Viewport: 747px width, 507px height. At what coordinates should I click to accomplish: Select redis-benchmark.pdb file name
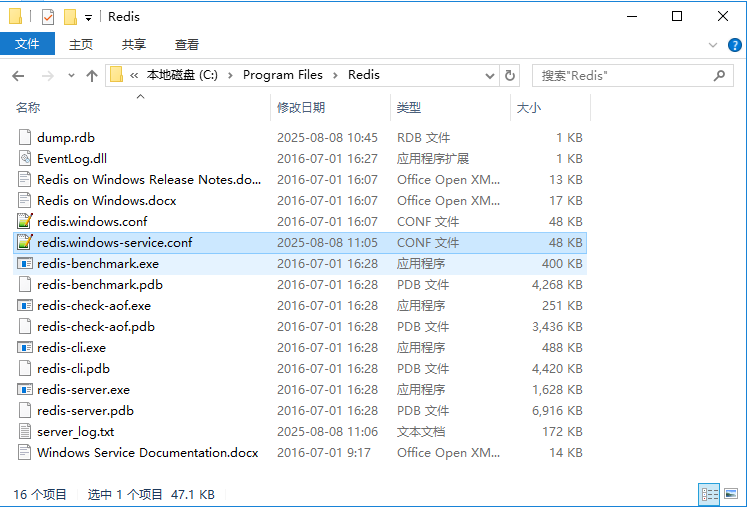click(100, 284)
